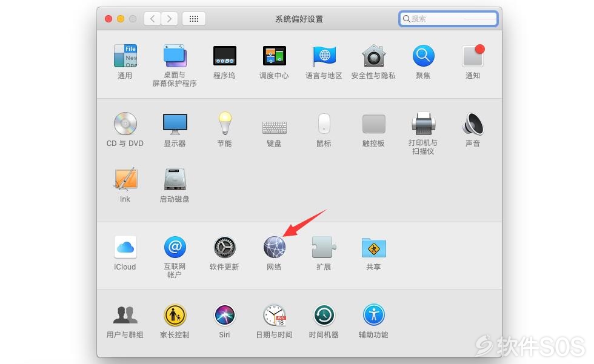Open 软件更新 (Software Update) gear icon
The width and height of the screenshot is (594, 364).
click(225, 248)
